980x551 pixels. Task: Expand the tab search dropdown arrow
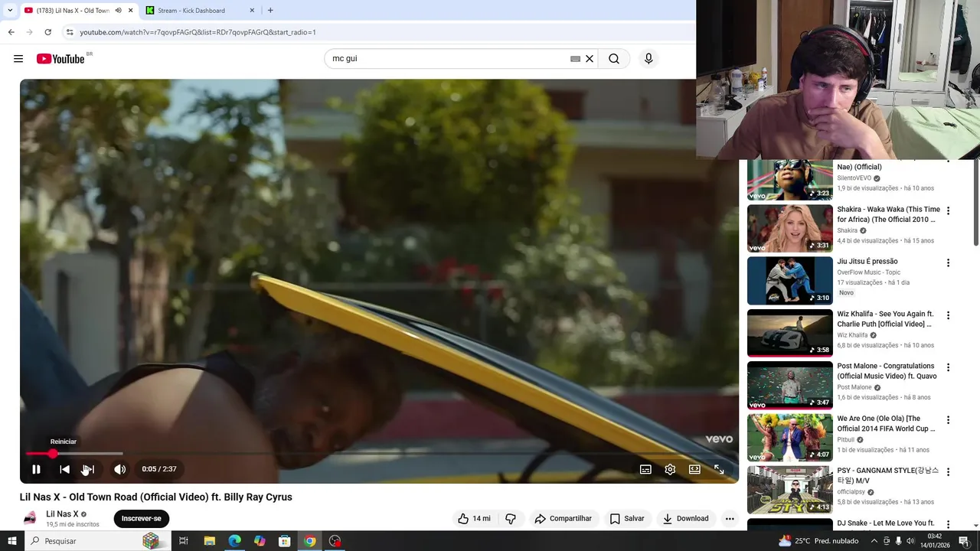[9, 11]
